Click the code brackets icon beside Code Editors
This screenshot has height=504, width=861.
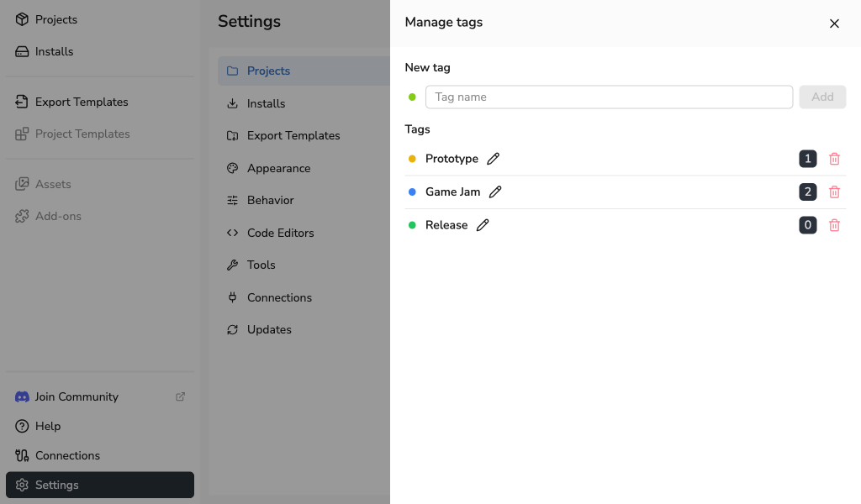(x=232, y=233)
